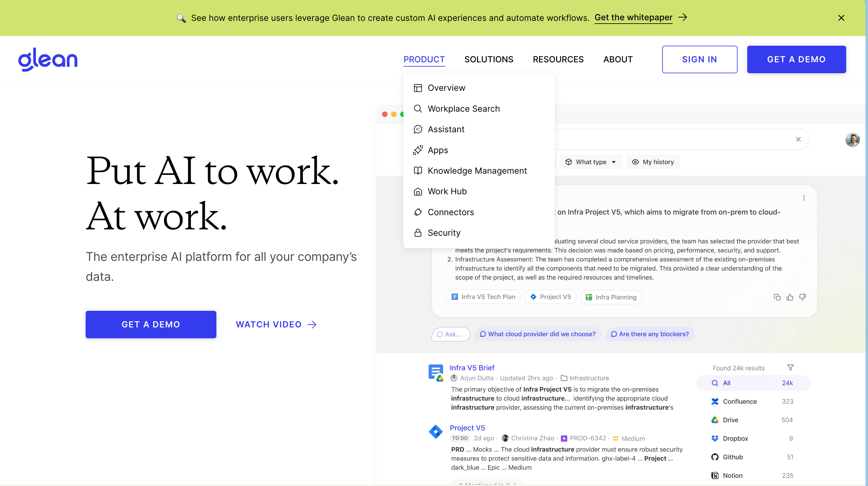
Task: Click the TO DO status badge
Action: (460, 438)
